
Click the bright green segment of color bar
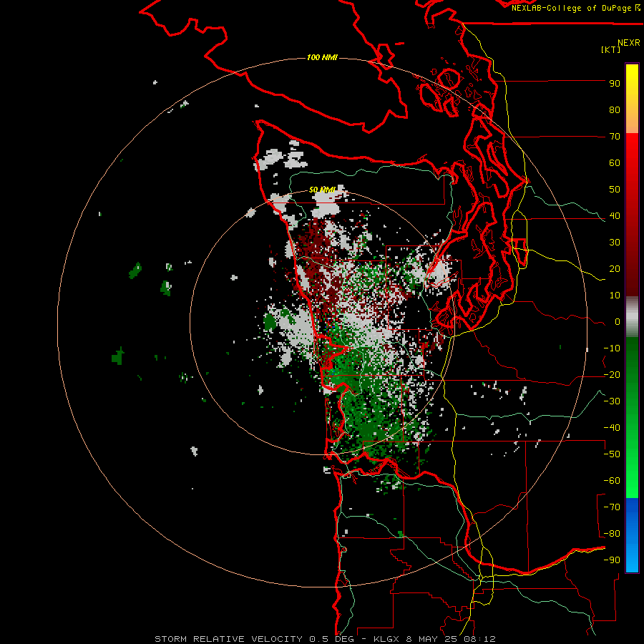point(632,472)
